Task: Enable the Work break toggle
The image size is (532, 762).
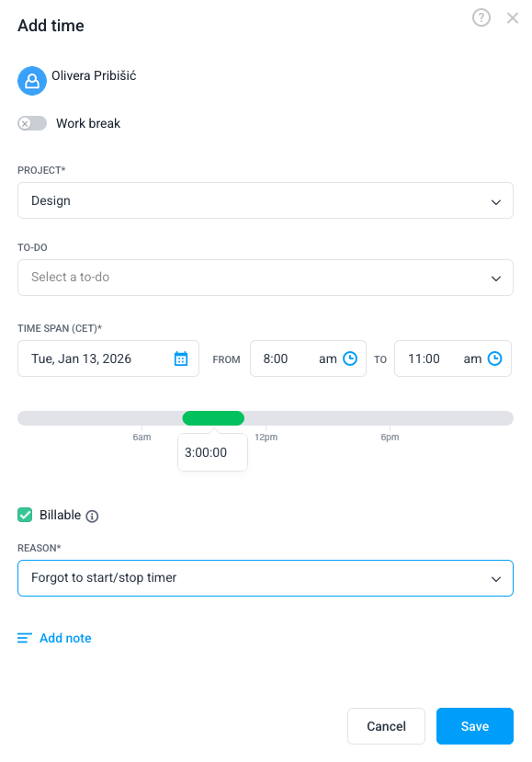Action: click(32, 122)
